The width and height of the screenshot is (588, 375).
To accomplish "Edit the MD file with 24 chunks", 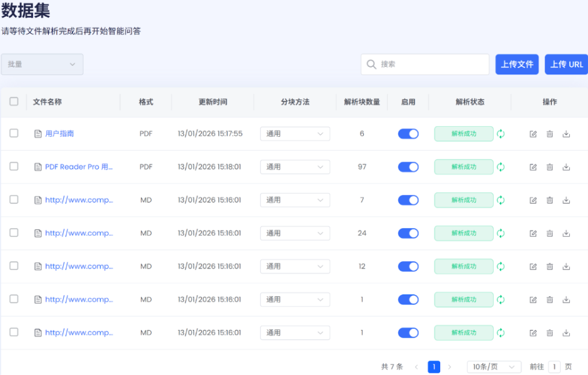I will click(x=533, y=234).
